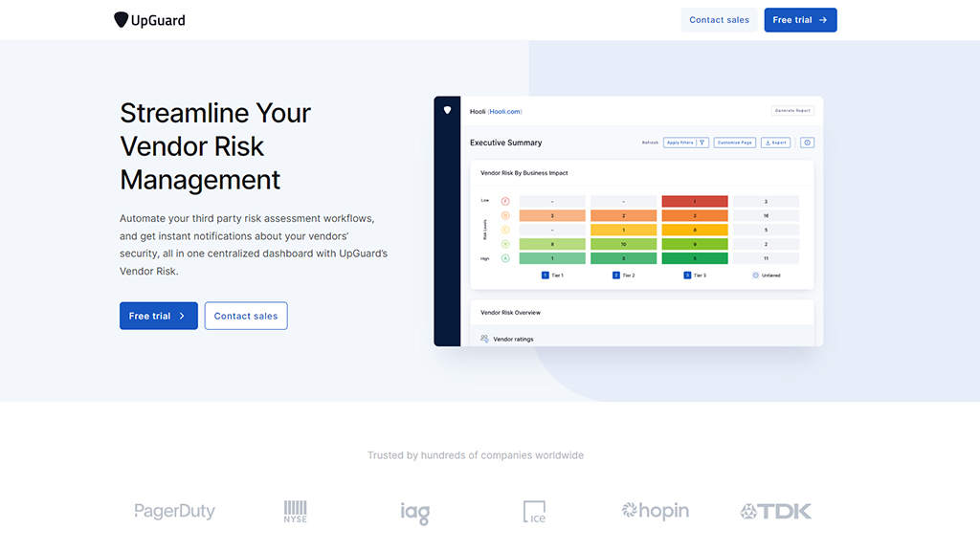Image resolution: width=980 pixels, height=551 pixels.
Task: Select the grade A risk level circle
Action: click(x=505, y=258)
